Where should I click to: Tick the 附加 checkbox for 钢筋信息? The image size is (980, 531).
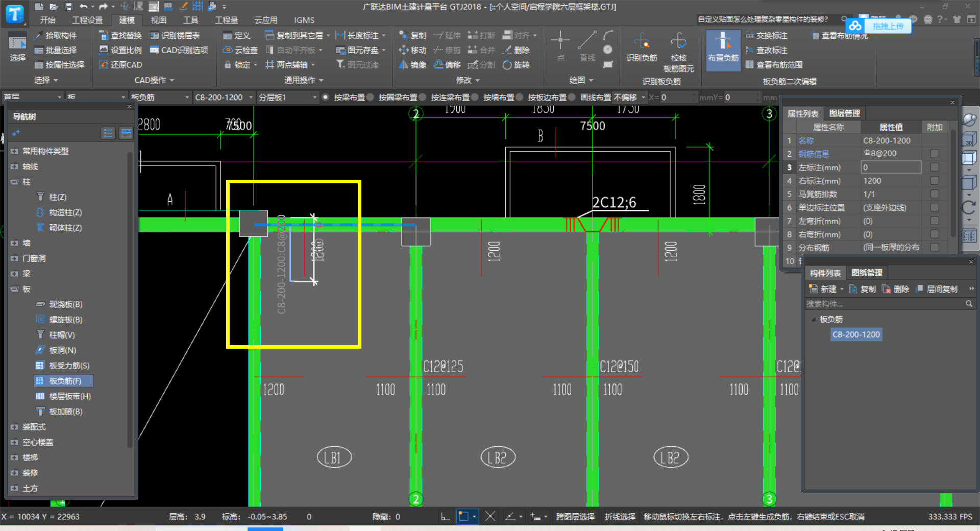click(935, 154)
